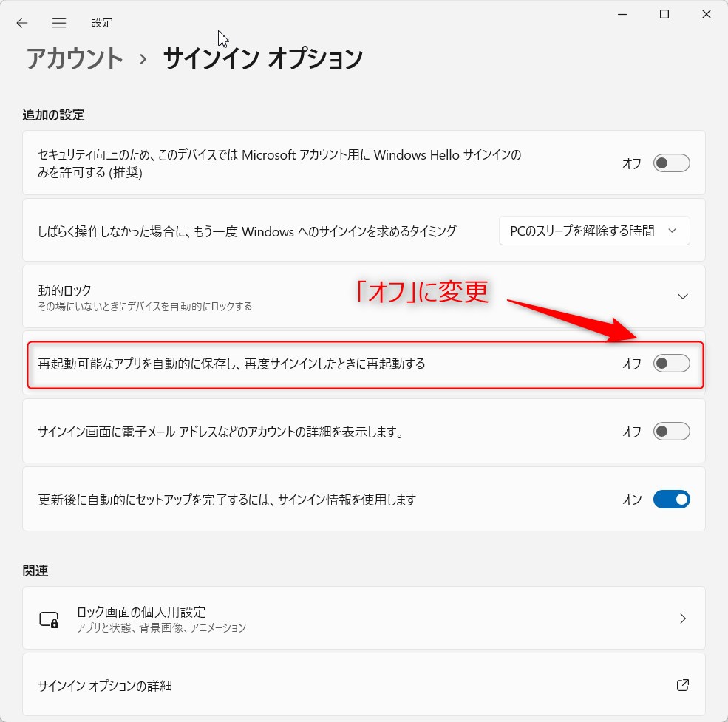
Task: Turn off sign-in info after update switch
Action: click(x=671, y=499)
